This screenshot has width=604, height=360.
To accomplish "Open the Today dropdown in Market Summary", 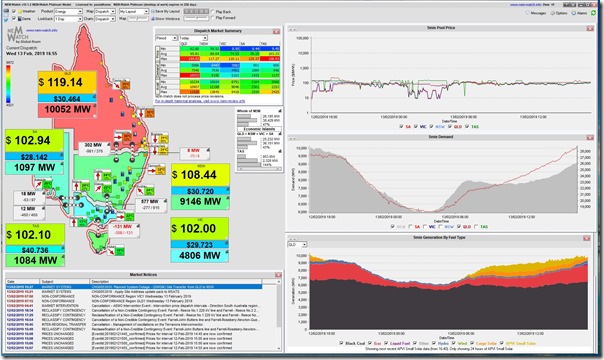I will coord(193,38).
